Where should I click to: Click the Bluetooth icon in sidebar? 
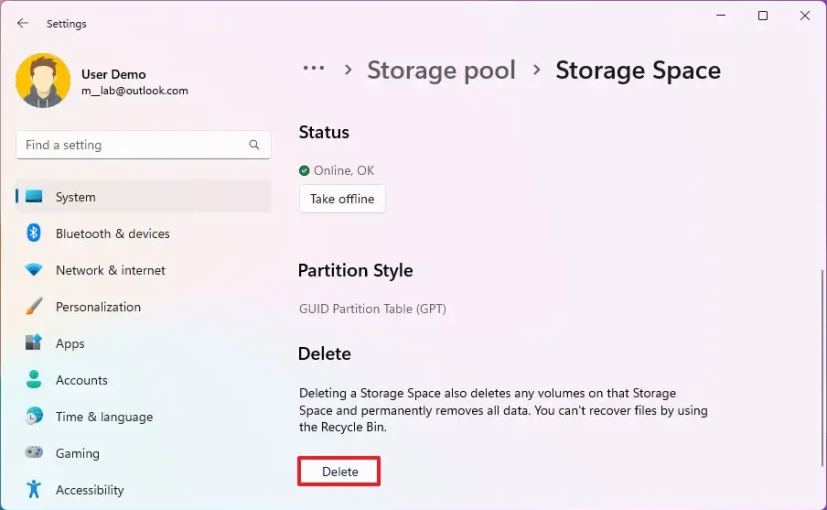click(x=34, y=233)
